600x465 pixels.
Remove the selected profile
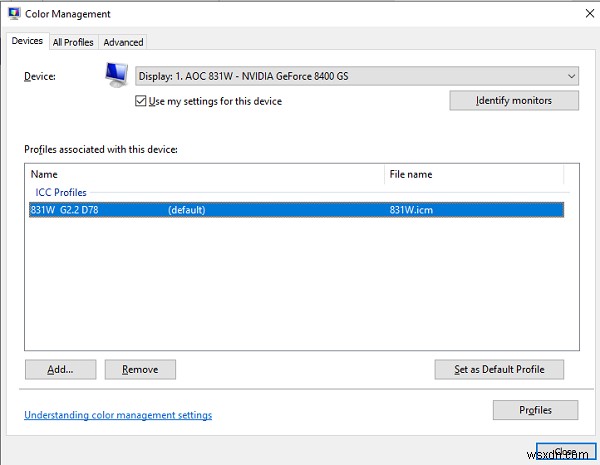click(140, 369)
